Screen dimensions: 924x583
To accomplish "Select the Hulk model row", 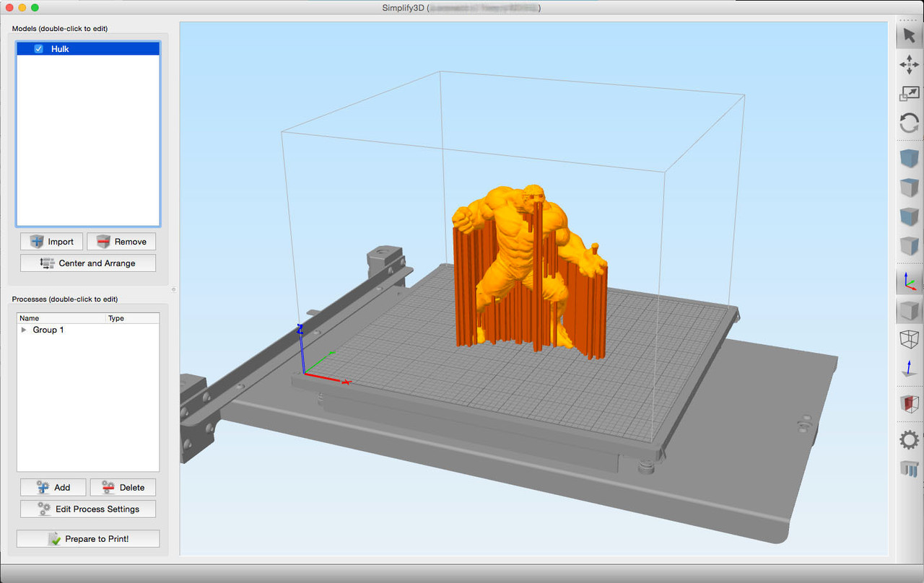I will point(88,49).
